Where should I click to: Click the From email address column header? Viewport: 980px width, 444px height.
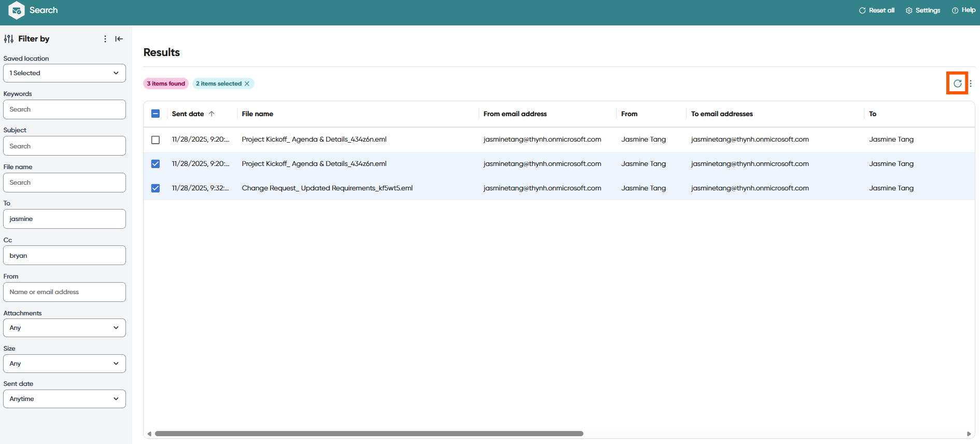pyautogui.click(x=515, y=114)
